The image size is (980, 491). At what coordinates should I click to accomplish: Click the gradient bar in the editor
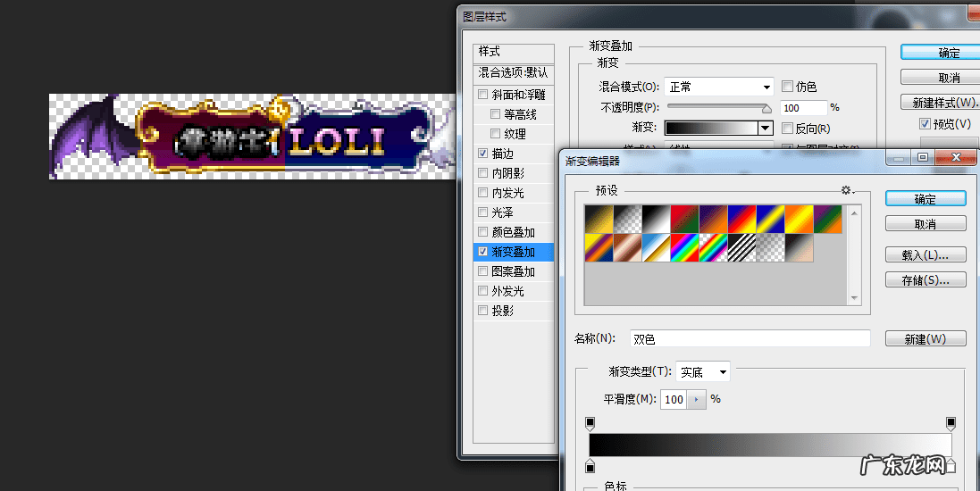click(x=770, y=445)
